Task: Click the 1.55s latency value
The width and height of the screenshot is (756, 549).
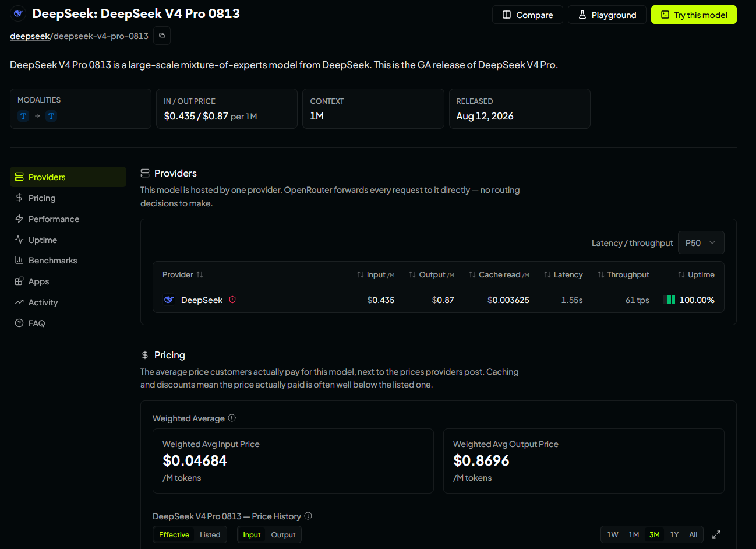Action: coord(572,300)
